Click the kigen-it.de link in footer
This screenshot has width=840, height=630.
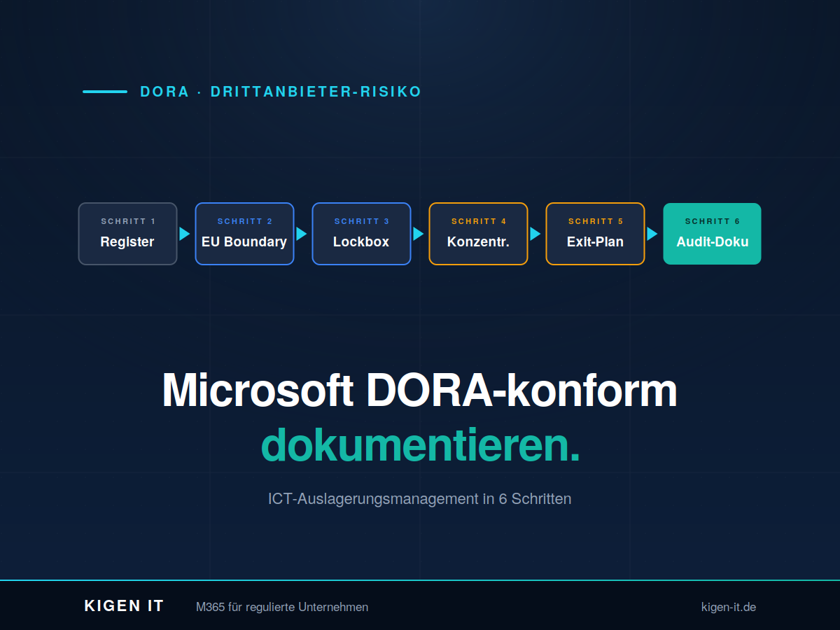[729, 607]
